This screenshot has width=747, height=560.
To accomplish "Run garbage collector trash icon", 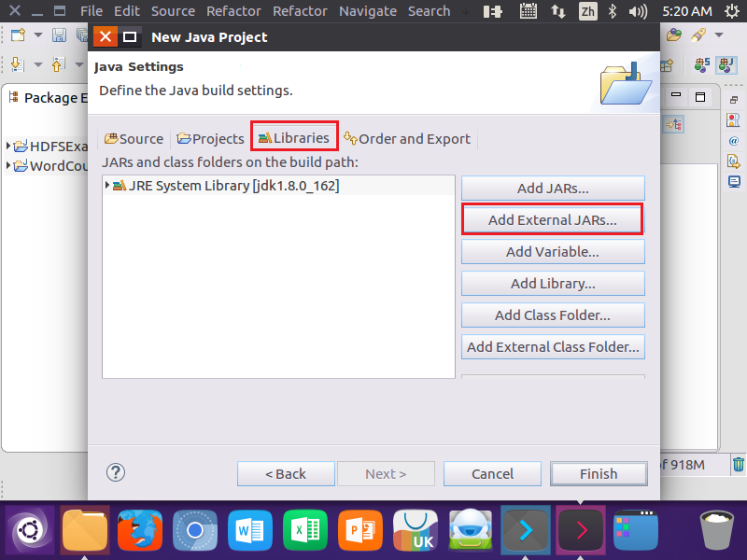I will tap(738, 464).
